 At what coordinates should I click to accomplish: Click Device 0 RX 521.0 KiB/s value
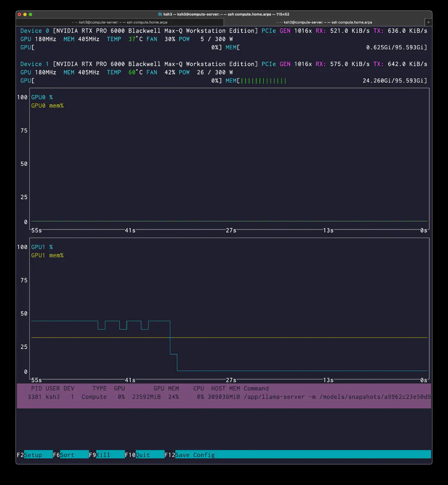click(350, 31)
